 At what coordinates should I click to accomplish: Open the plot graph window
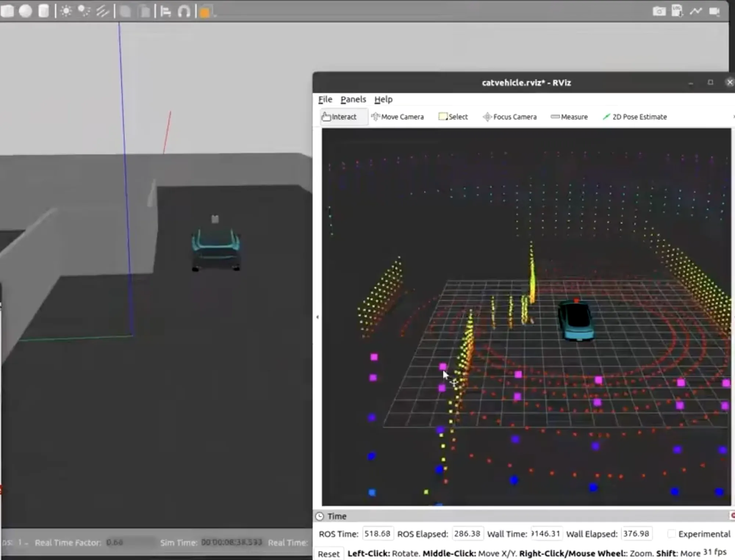click(x=695, y=11)
